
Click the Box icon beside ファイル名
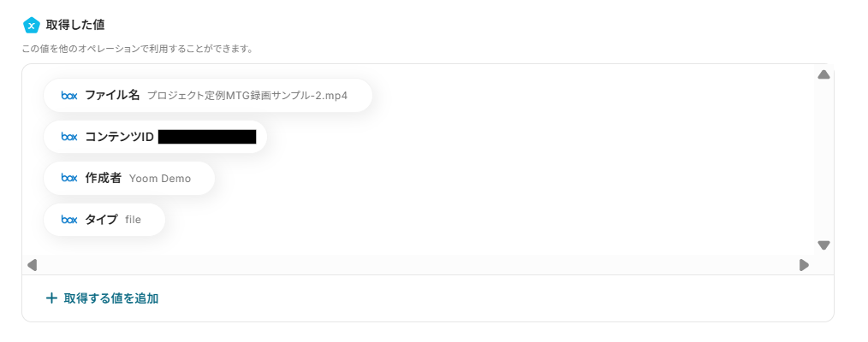pyautogui.click(x=69, y=96)
